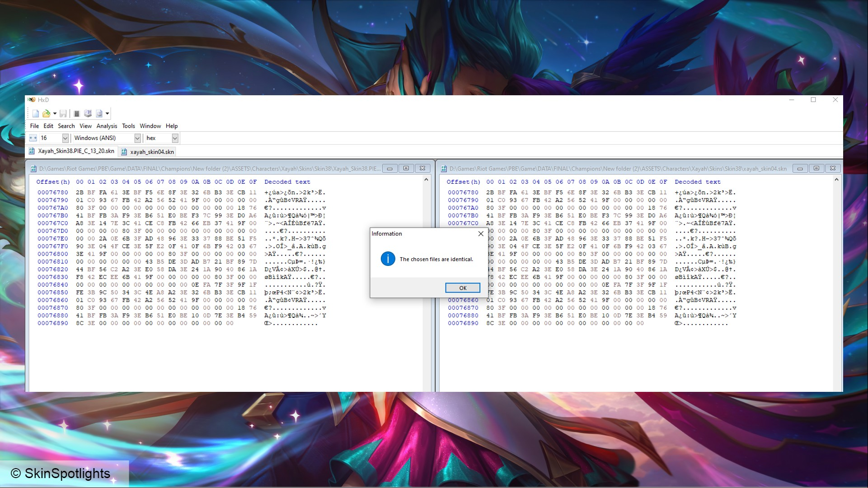Close the Information dialog with X
The image size is (868, 488).
tap(481, 233)
